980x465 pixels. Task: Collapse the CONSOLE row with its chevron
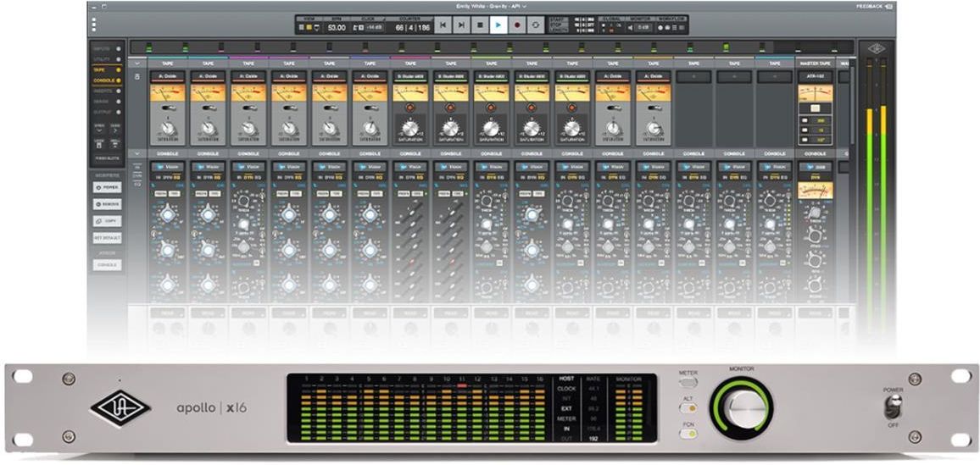click(x=137, y=153)
